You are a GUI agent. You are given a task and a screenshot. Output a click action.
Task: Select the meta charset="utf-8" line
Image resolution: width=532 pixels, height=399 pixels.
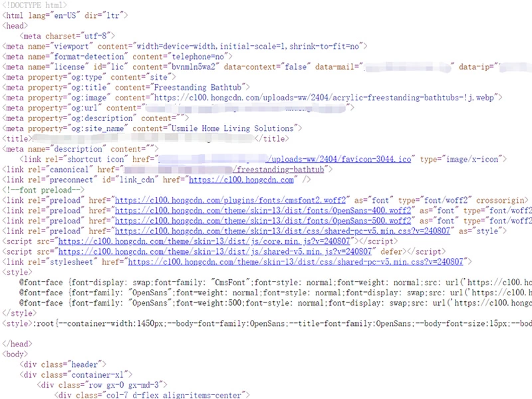point(67,36)
